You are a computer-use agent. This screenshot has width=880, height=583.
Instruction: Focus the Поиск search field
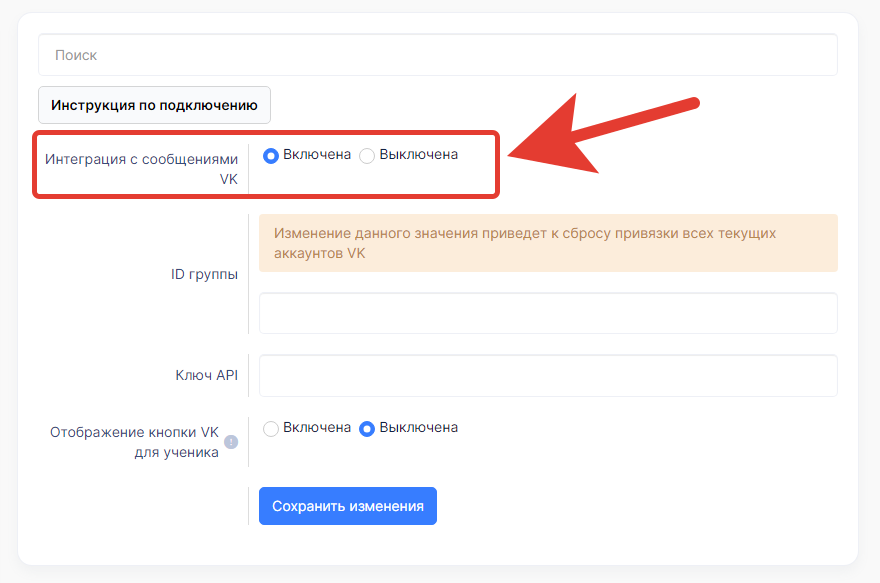click(437, 55)
